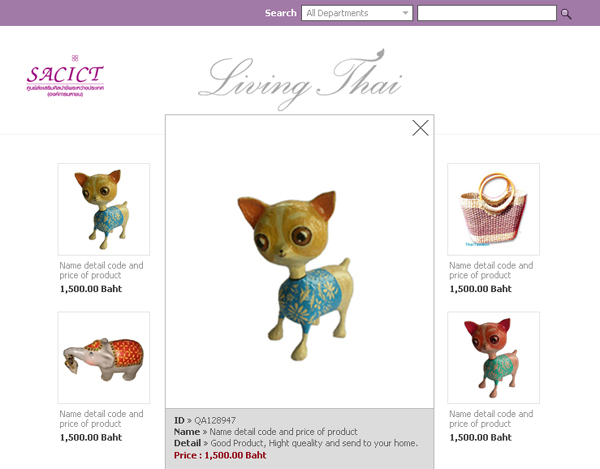Screen dimensions: 600x469
Task: Click the red cat product name text
Action: 491,419
